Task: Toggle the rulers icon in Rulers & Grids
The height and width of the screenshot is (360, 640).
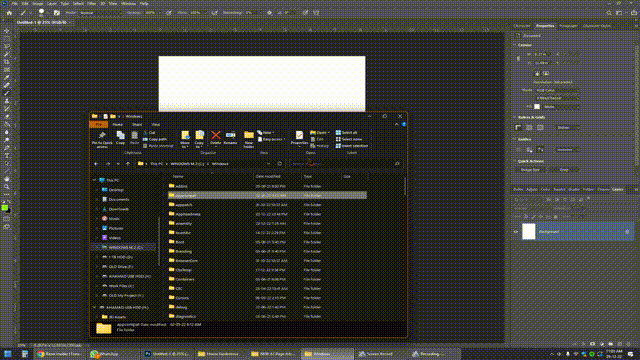Action: (x=518, y=127)
